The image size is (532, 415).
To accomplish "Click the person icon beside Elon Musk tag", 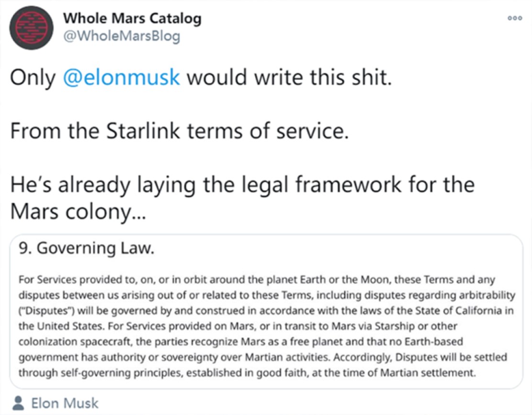I will click(x=18, y=403).
